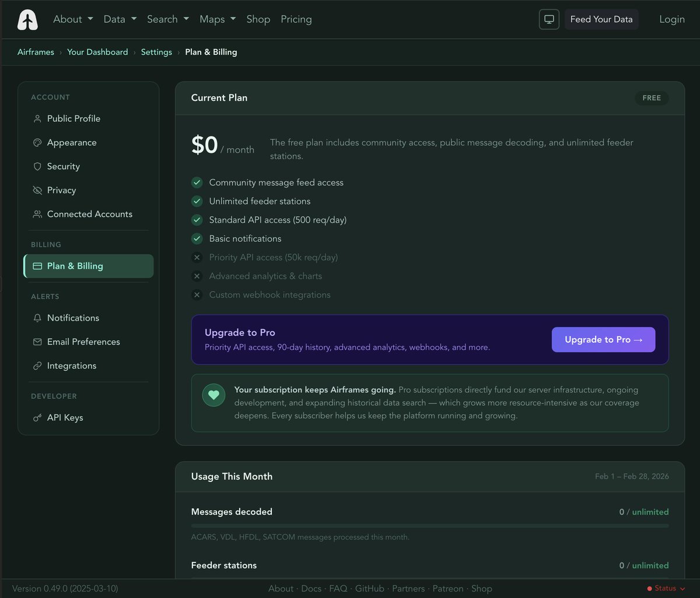The image size is (700, 598).
Task: Click 'Version 0.49.0 (2025-03-10)' footer text
Action: point(65,589)
